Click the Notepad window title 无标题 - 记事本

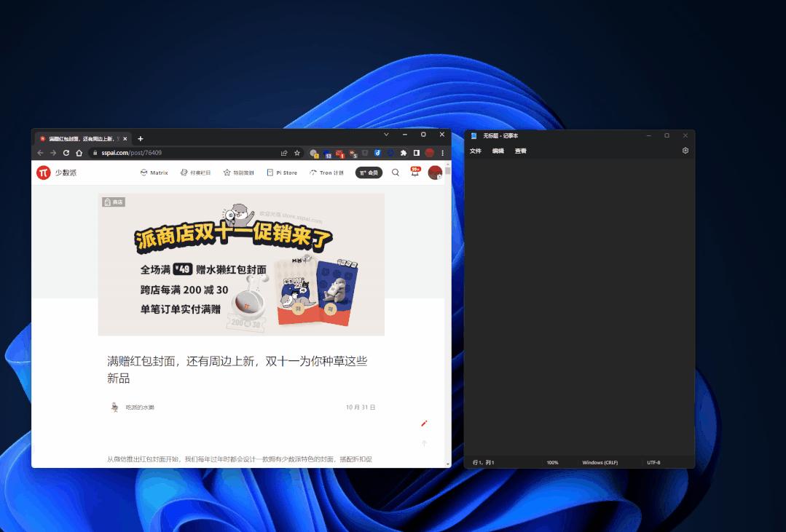pyautogui.click(x=500, y=136)
